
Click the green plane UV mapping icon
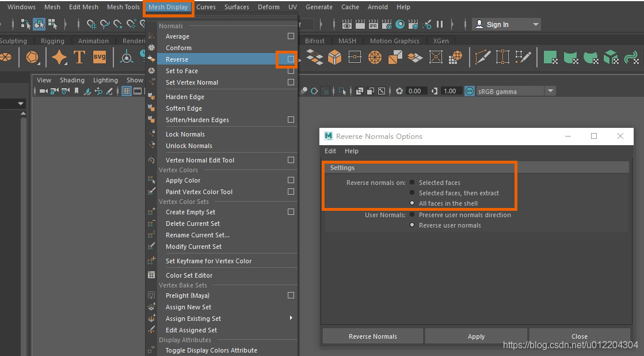point(550,57)
